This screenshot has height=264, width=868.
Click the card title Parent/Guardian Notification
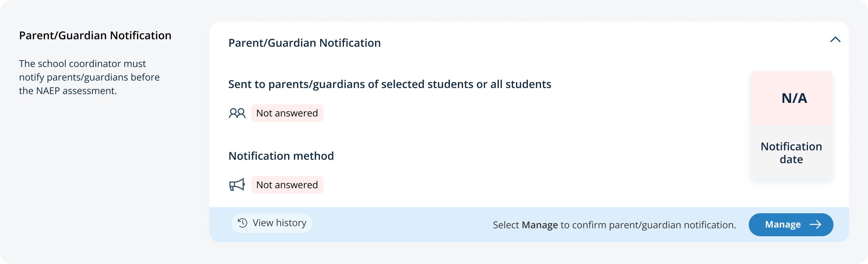pyautogui.click(x=305, y=43)
